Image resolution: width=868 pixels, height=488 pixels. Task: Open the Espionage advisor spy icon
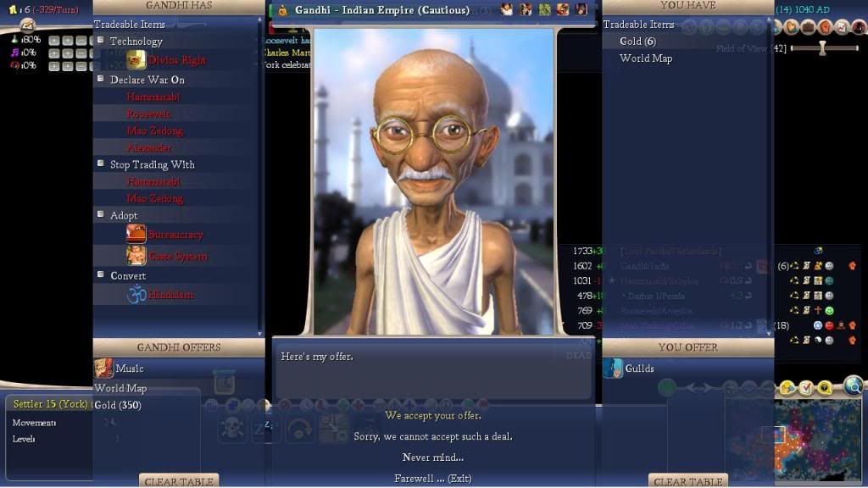[x=860, y=26]
